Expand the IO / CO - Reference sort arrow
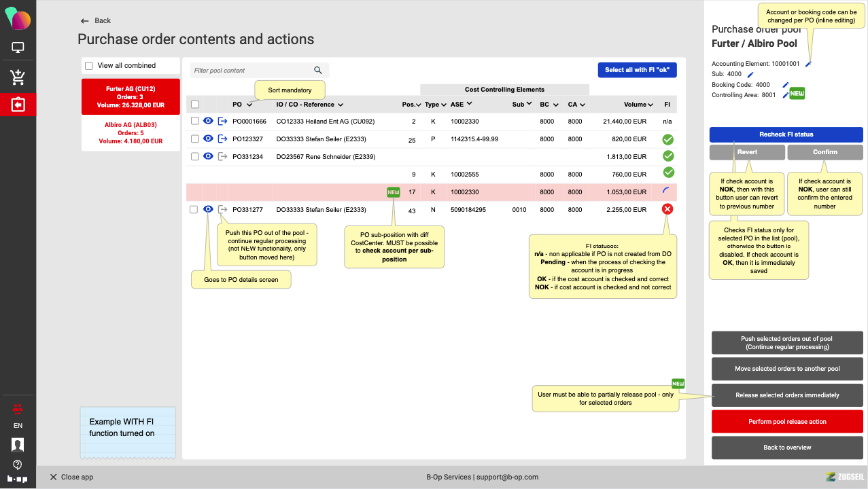Viewport: 868px width, 489px height. 340,105
